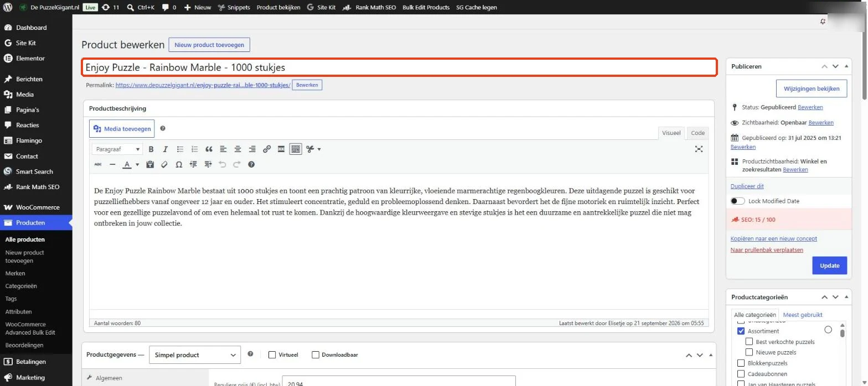Viewport: 868px width, 386px height.
Task: Switch to the Visueel editor tab
Action: coord(671,133)
